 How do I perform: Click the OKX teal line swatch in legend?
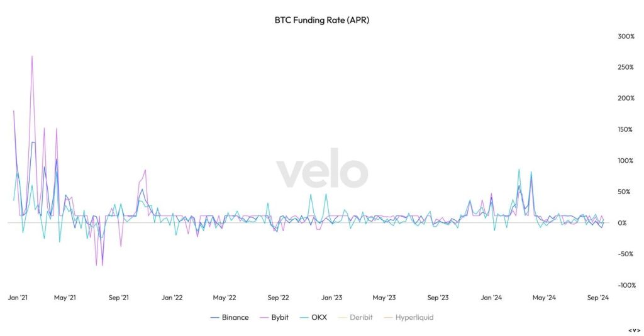(x=304, y=317)
